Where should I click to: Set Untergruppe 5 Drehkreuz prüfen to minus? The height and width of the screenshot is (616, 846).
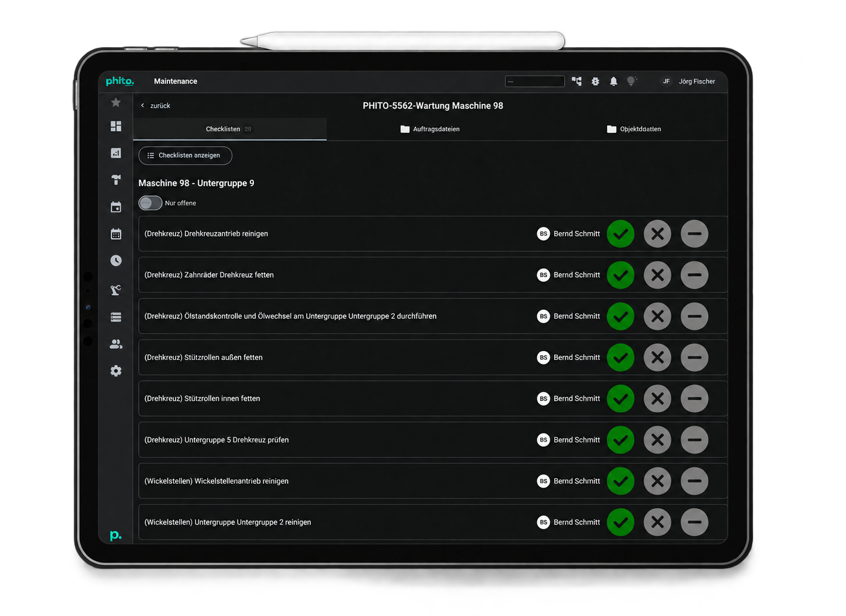coord(695,440)
